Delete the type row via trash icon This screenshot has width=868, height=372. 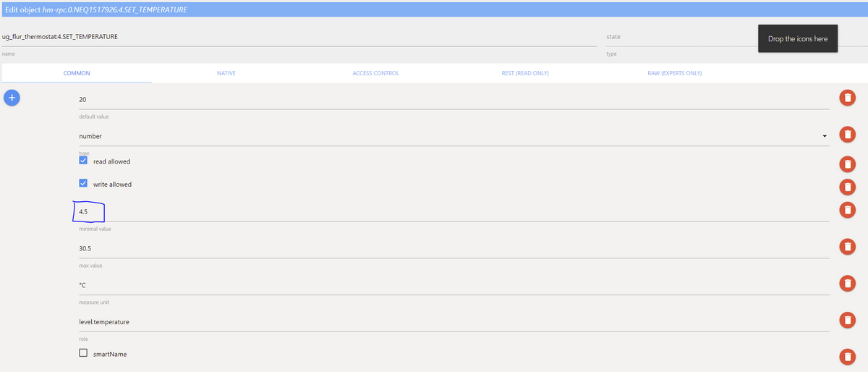pos(847,135)
